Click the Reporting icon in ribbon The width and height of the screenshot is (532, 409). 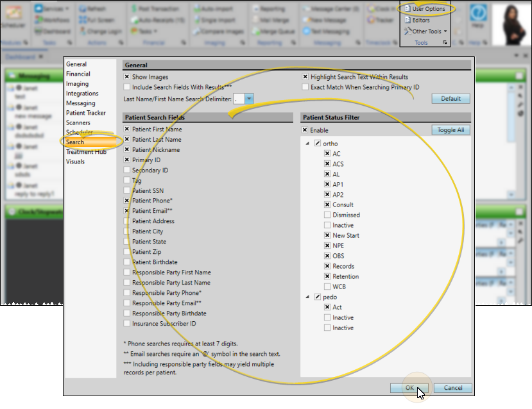coord(270,9)
